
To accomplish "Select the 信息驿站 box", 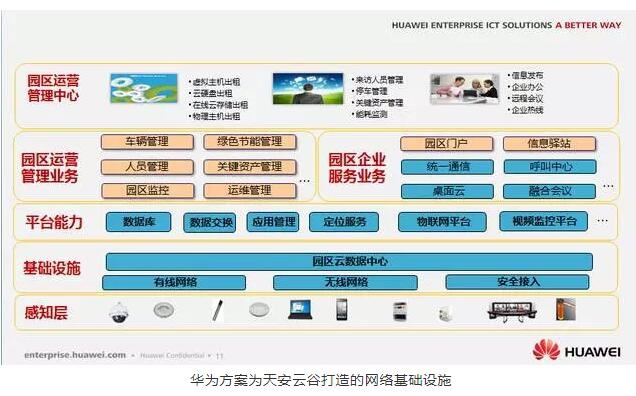I will coord(549,144).
